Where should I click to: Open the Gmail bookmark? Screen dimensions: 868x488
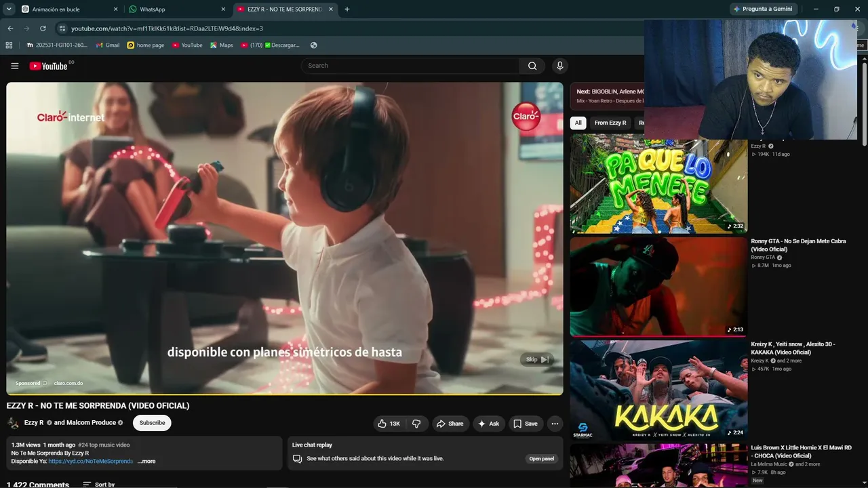[x=108, y=45]
